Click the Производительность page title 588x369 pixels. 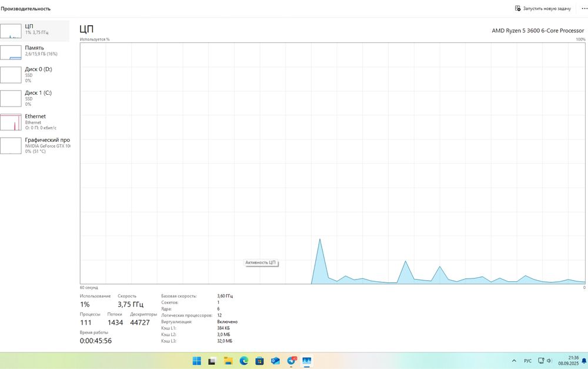[x=25, y=8]
